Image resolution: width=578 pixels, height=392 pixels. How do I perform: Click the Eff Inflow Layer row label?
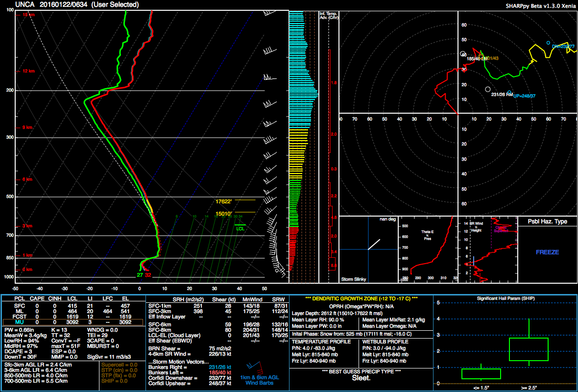[x=168, y=317]
